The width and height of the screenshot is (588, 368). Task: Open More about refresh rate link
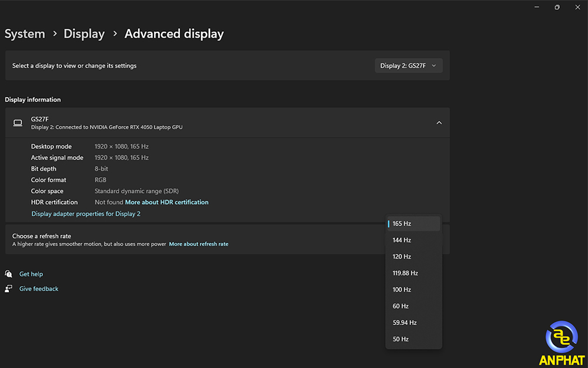pyautogui.click(x=198, y=244)
